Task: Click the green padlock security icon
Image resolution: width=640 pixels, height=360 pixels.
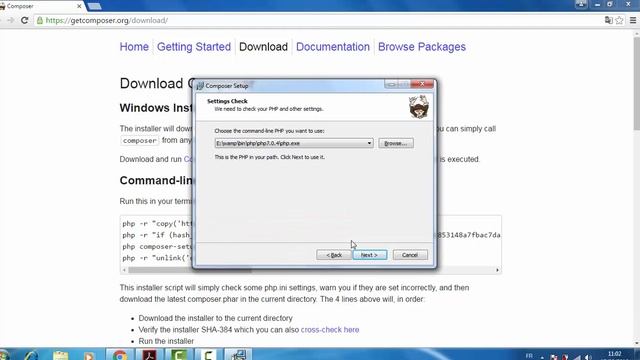Action: 40,20
